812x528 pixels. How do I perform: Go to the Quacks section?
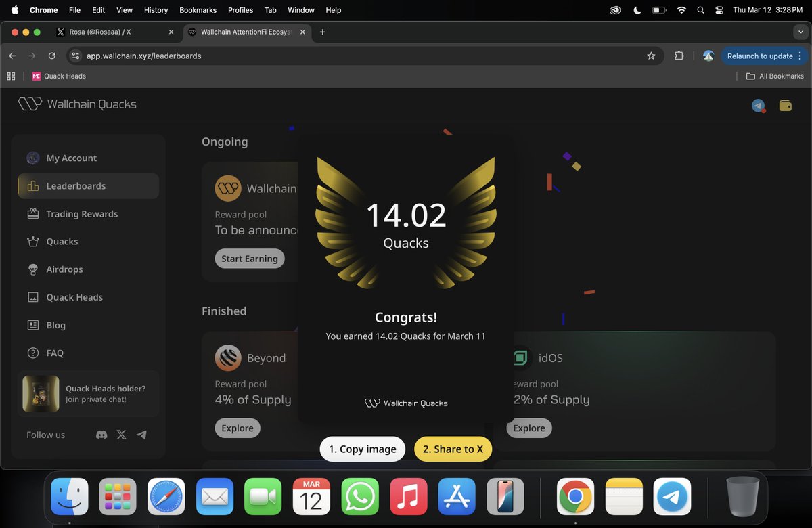(x=88, y=241)
